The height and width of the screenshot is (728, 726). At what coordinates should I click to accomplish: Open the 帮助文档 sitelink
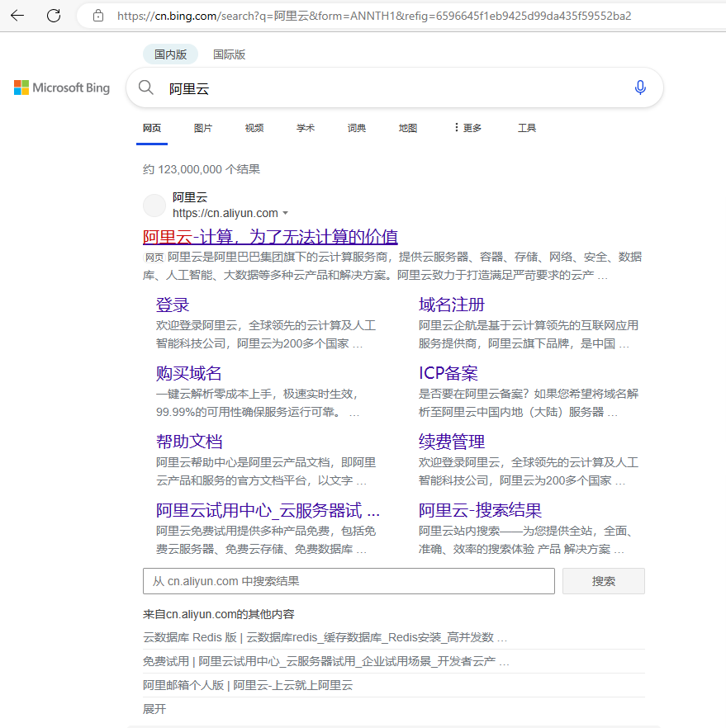[189, 442]
